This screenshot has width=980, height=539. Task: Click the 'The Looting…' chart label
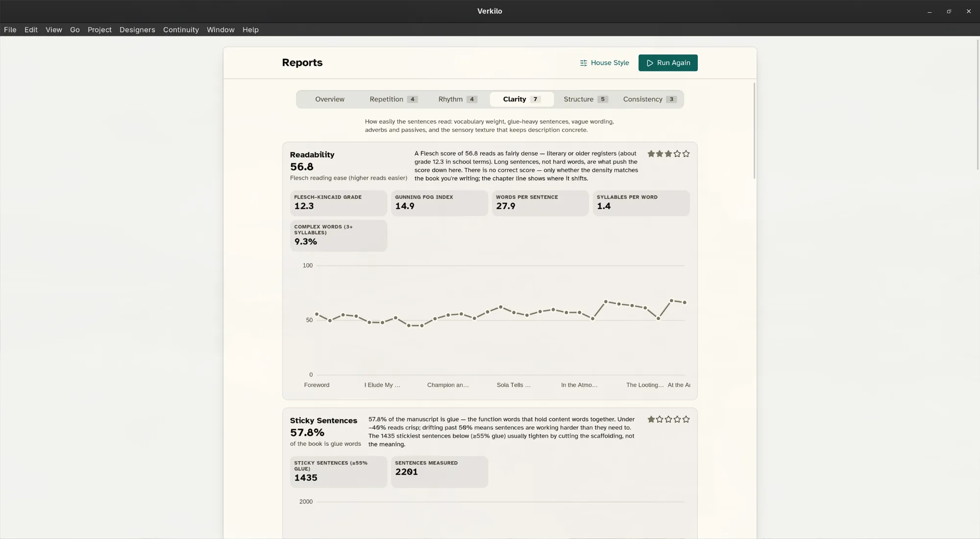(x=645, y=385)
